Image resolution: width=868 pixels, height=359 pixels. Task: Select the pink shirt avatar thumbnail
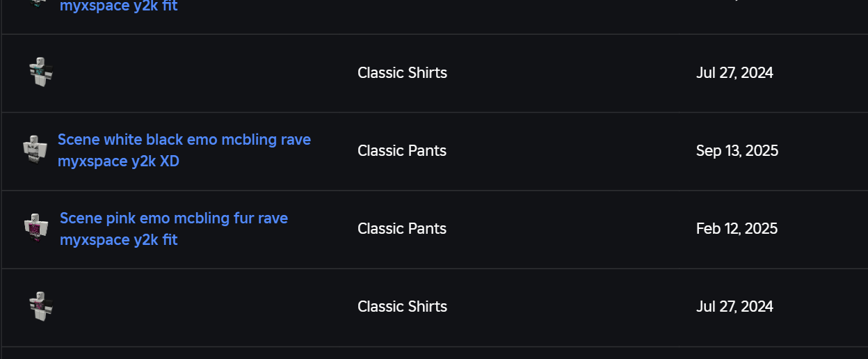(41, 306)
